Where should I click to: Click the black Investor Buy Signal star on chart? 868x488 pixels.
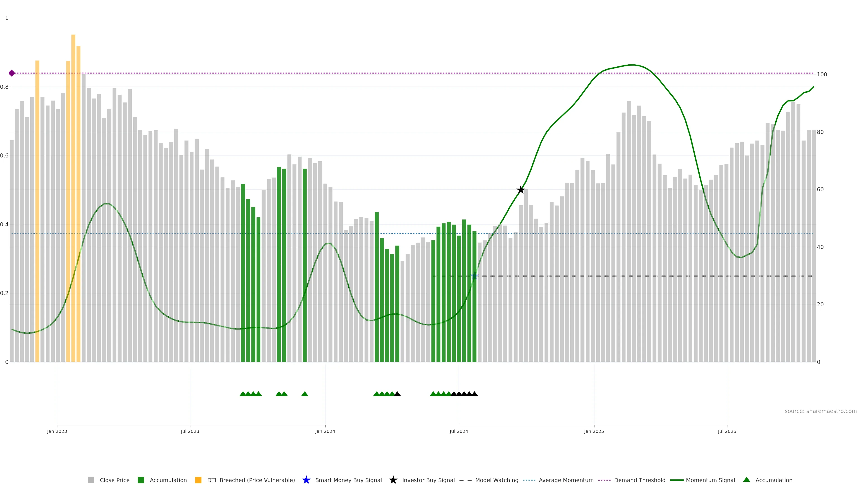pos(520,190)
